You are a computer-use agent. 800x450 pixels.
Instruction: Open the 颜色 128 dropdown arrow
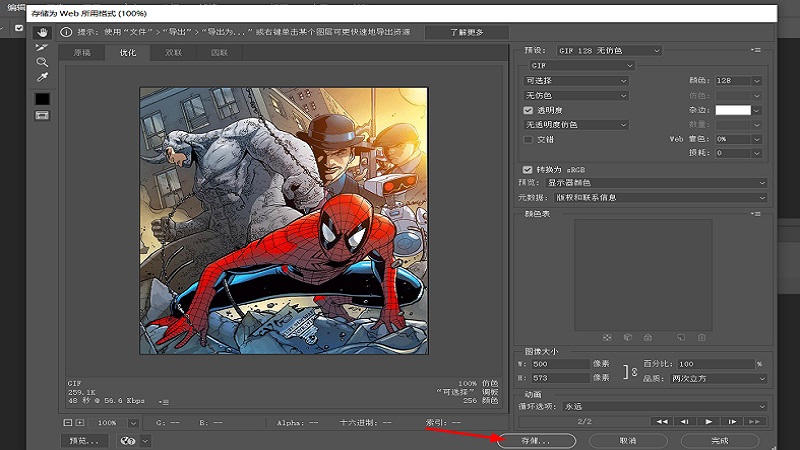[757, 81]
